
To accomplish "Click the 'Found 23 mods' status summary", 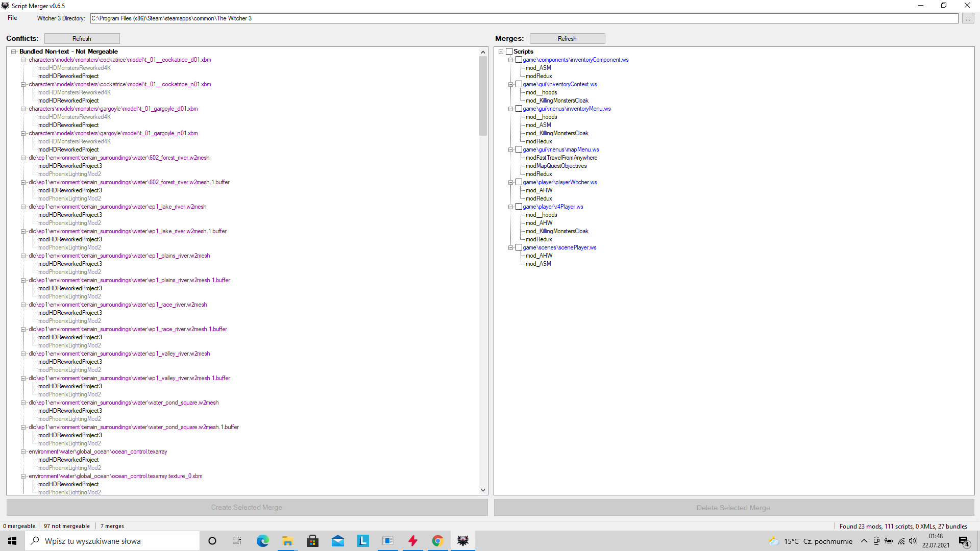I will tap(903, 526).
